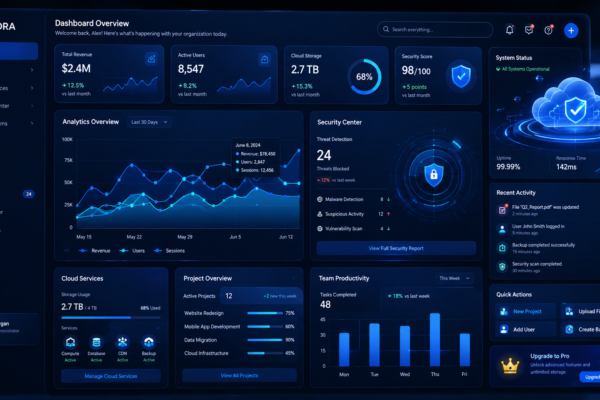Click the Storage Usage progress bar
Image resolution: width=600 pixels, height=400 pixels.
coord(111,317)
